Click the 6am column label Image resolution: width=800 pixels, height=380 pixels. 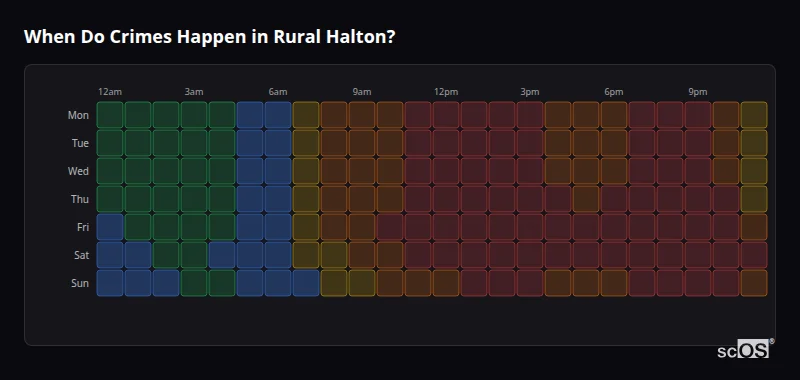click(x=278, y=92)
